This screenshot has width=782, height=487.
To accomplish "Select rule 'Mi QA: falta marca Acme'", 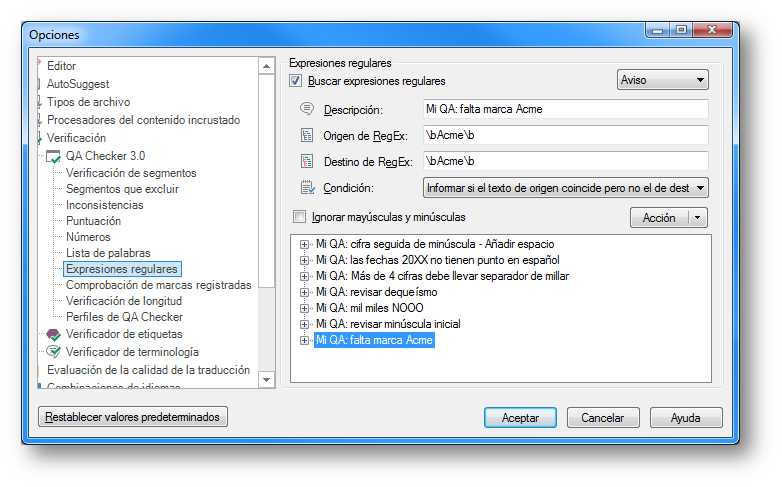I will [374, 340].
